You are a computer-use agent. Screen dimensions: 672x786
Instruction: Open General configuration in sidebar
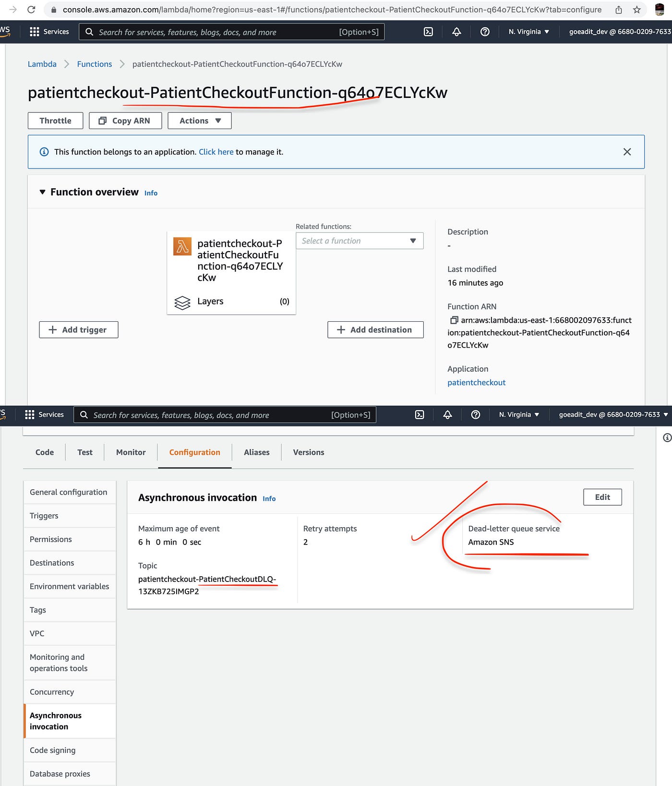70,492
